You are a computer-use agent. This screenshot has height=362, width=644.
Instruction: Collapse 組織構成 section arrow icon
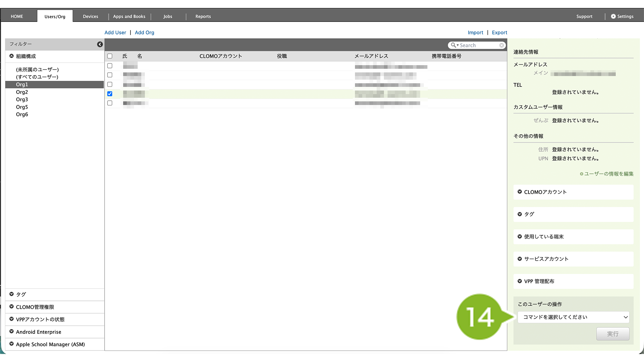tap(12, 56)
